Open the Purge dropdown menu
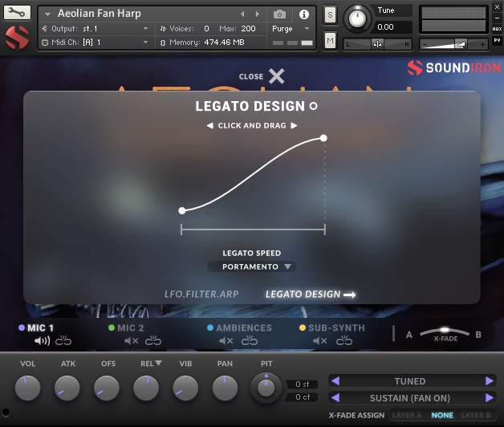This screenshot has width=504, height=427. point(291,29)
